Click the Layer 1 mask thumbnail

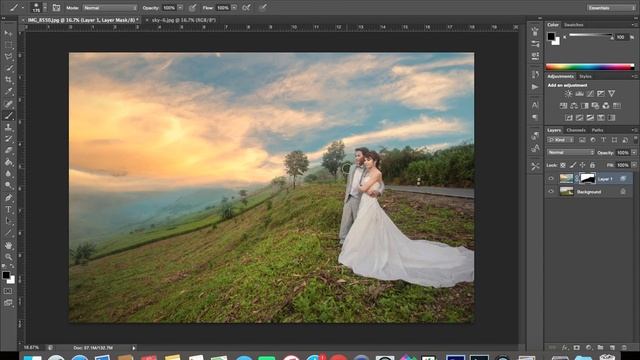(587, 178)
